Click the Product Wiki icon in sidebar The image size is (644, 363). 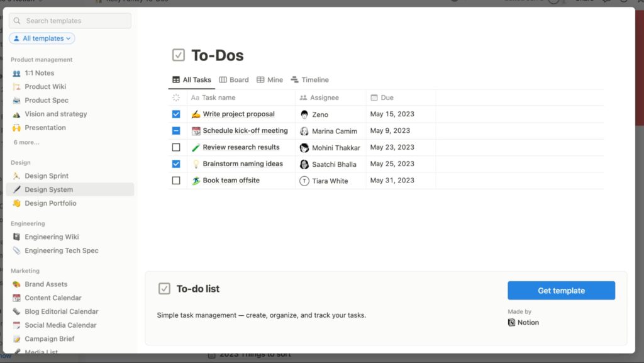(x=16, y=87)
